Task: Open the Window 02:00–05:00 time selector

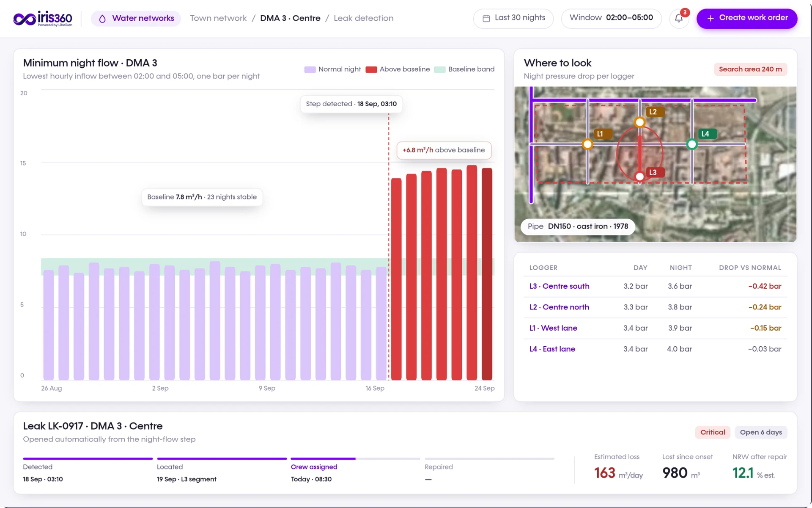Action: (x=611, y=19)
